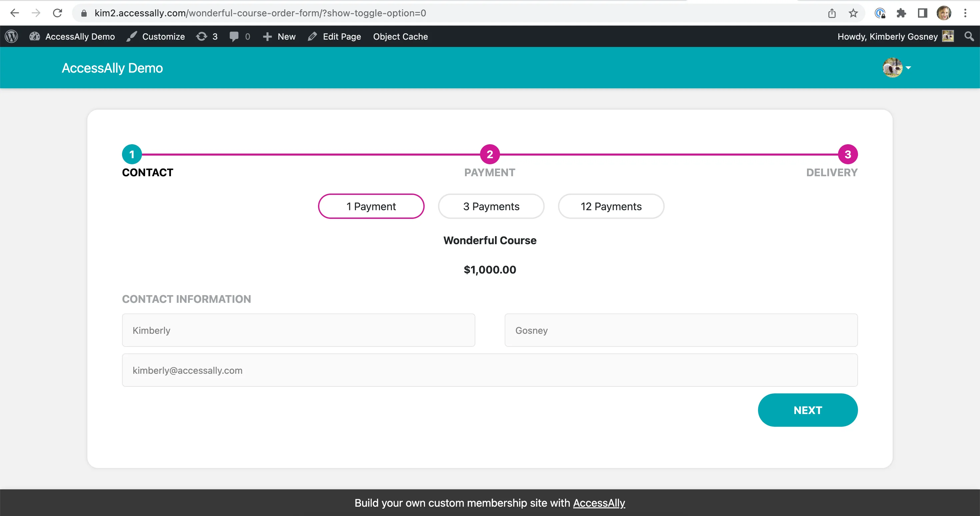Click the browser extensions puzzle icon
Screen dimensions: 980x516
click(901, 13)
